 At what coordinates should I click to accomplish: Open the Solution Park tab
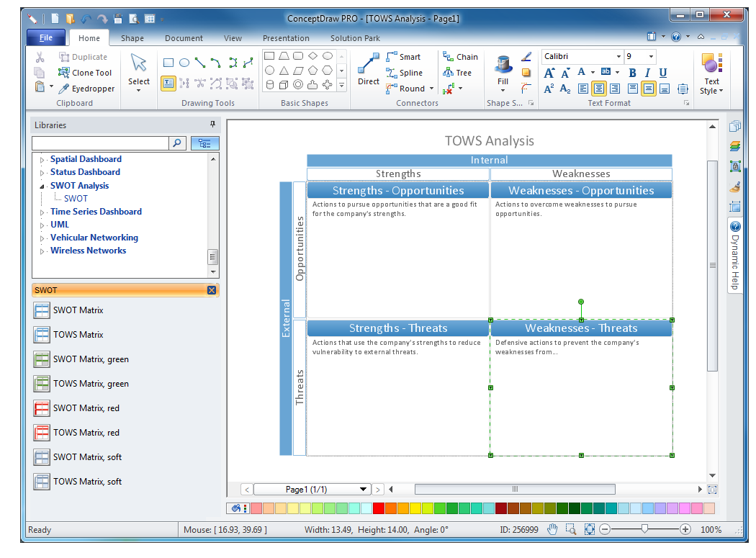tap(355, 38)
